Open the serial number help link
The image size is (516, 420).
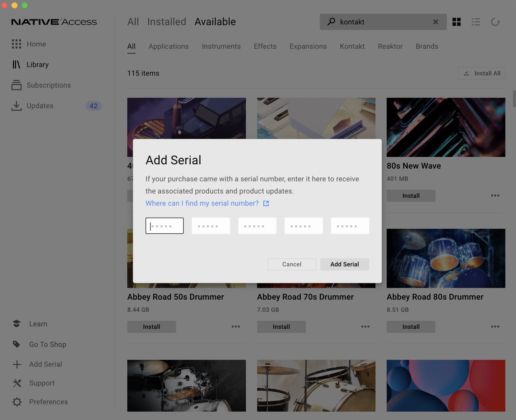tap(202, 203)
